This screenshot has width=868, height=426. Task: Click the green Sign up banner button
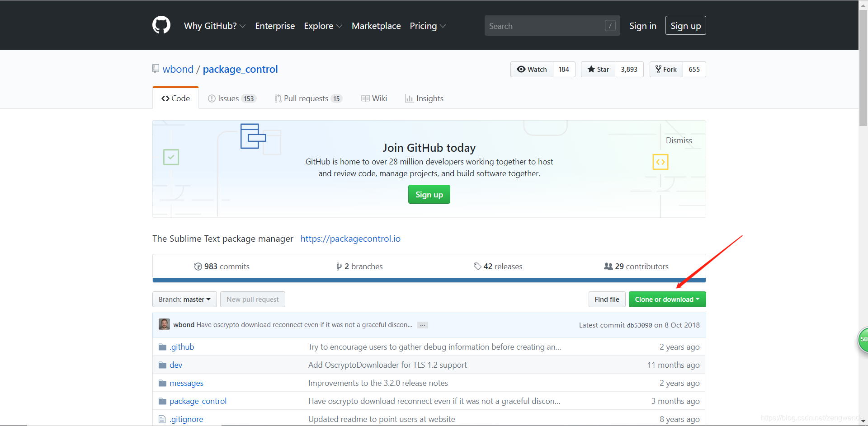429,195
